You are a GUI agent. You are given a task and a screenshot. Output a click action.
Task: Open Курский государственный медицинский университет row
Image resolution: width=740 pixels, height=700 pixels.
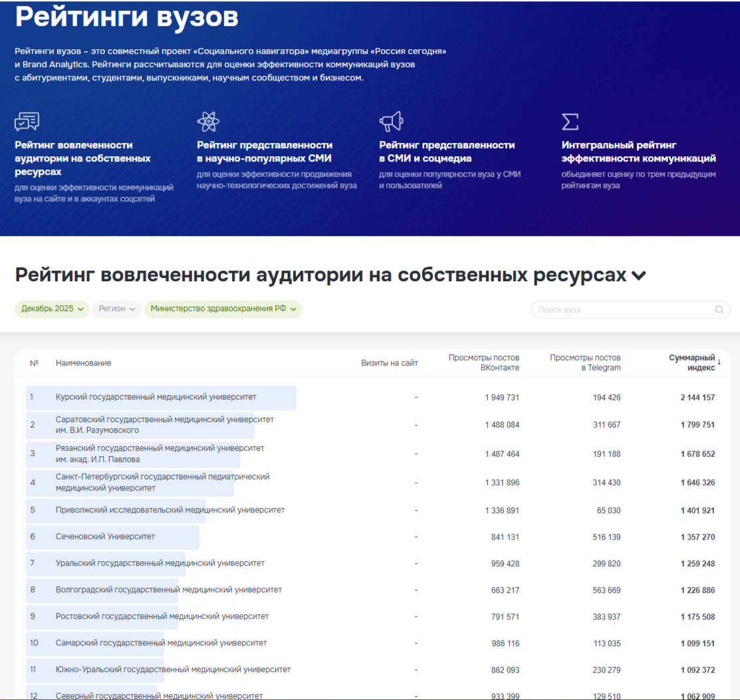point(156,398)
